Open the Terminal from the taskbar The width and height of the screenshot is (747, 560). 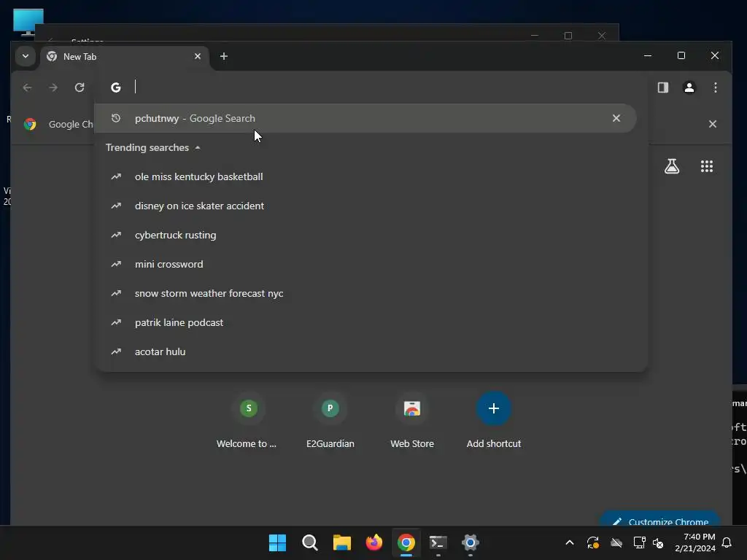tap(438, 542)
